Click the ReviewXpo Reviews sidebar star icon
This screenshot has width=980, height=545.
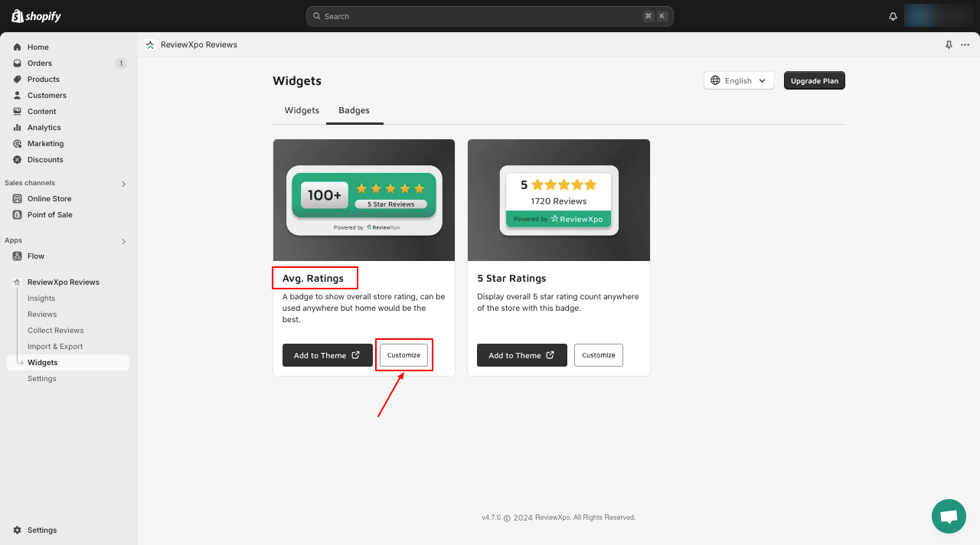18,282
